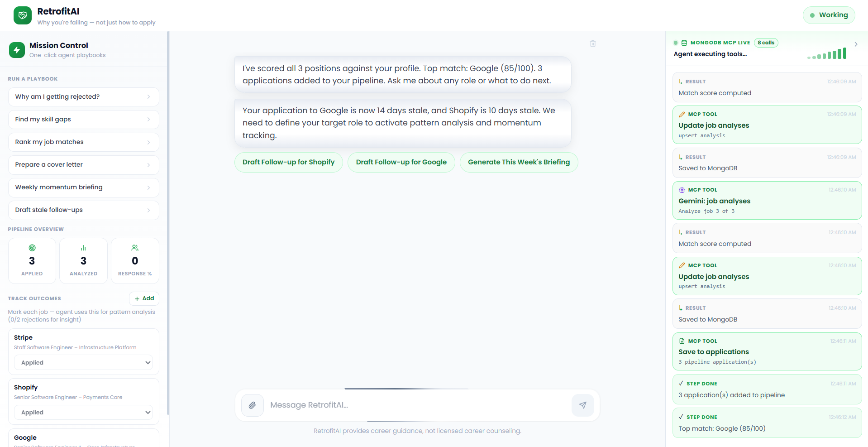Click the Analyzed bar chart icon
Image resolution: width=868 pixels, height=447 pixels.
pyautogui.click(x=83, y=248)
